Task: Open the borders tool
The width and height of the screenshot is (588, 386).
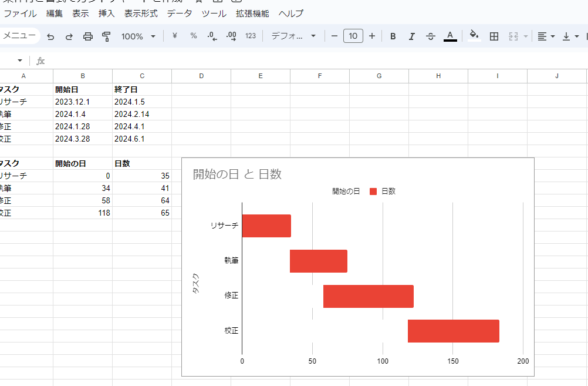Action: click(494, 36)
